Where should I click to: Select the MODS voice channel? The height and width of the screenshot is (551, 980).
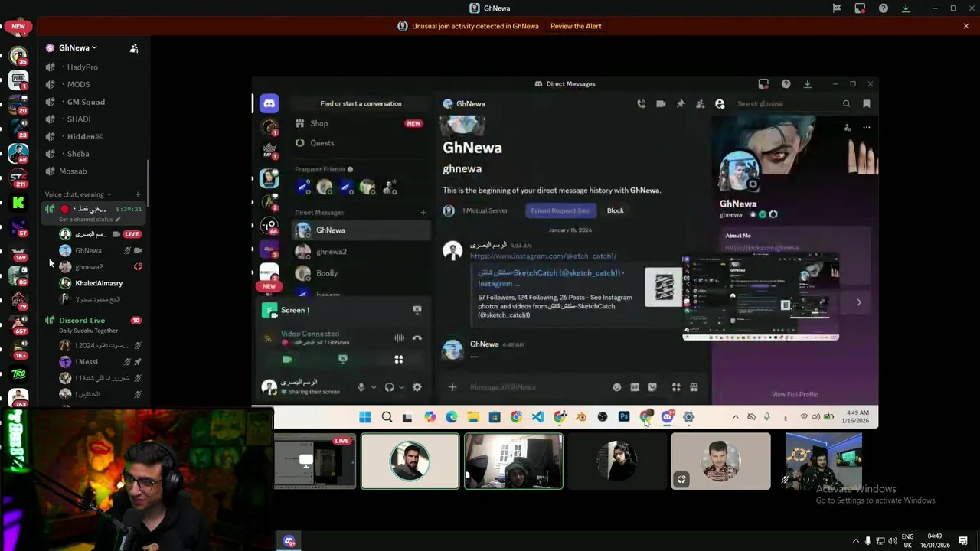[x=95, y=84]
